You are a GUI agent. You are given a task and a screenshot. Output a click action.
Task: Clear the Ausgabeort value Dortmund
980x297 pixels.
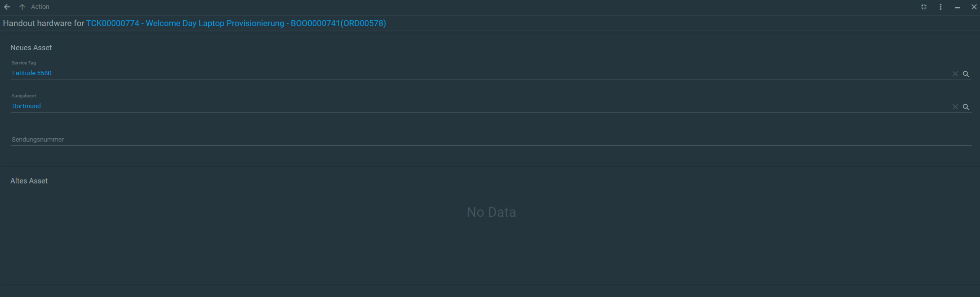click(x=955, y=107)
